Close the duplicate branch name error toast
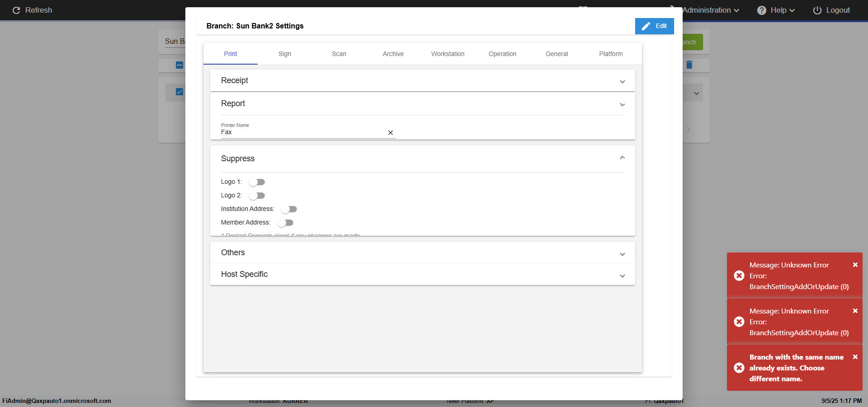Image resolution: width=868 pixels, height=407 pixels. click(x=855, y=357)
